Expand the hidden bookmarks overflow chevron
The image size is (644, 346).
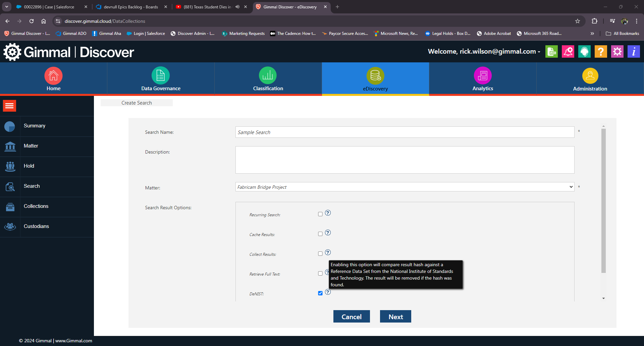592,34
